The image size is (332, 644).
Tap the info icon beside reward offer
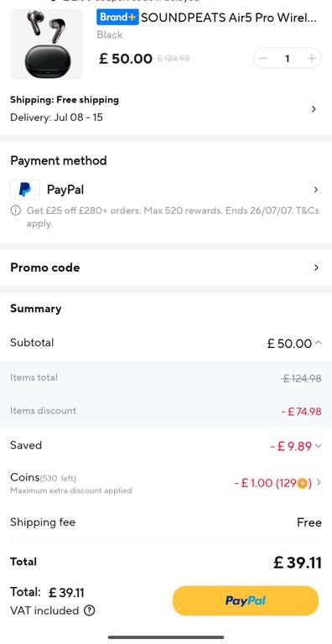coord(16,210)
